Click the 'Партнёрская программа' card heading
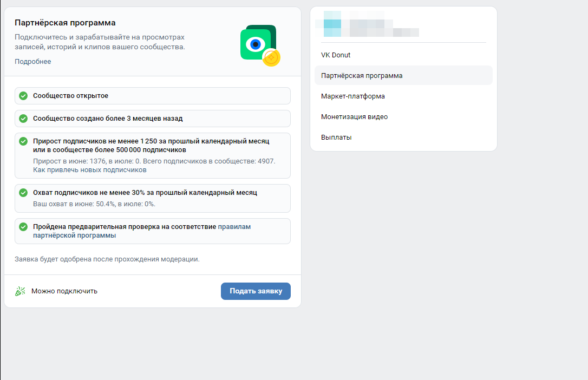The width and height of the screenshot is (588, 380). (65, 23)
